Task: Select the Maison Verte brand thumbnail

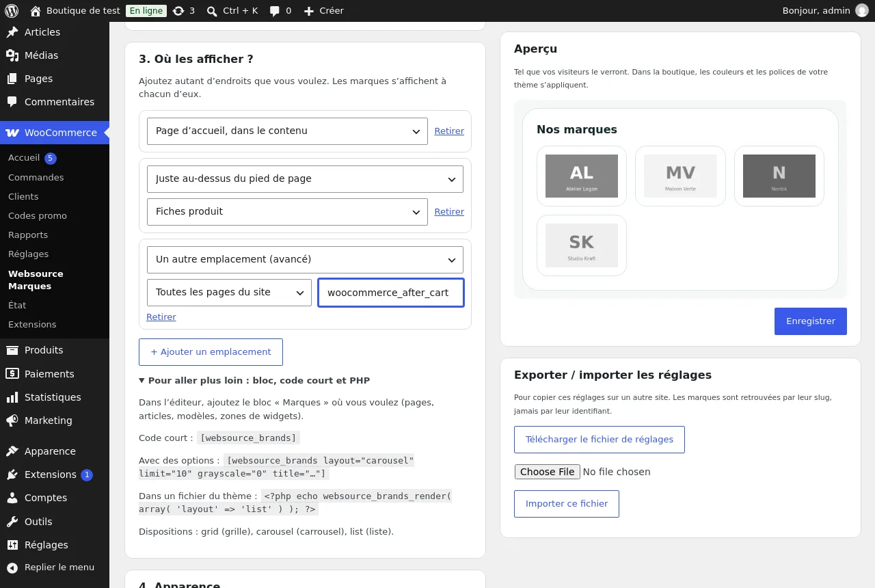Action: [680, 176]
